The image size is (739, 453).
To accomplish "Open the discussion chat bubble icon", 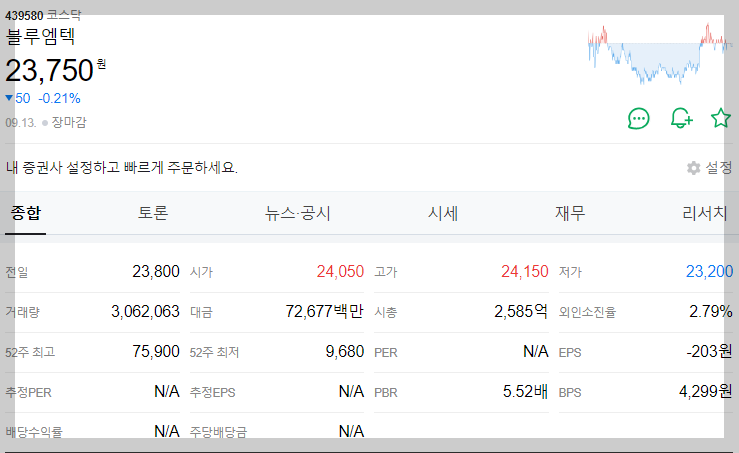I will click(639, 118).
